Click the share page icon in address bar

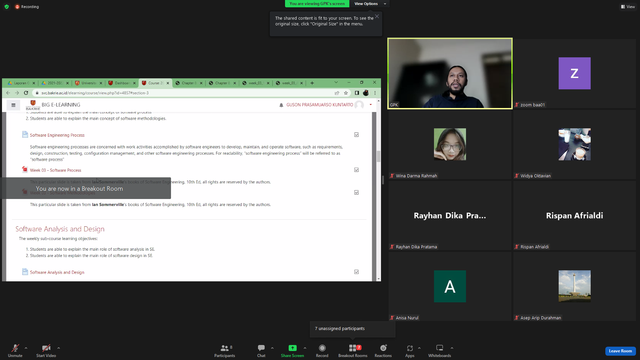337,93
